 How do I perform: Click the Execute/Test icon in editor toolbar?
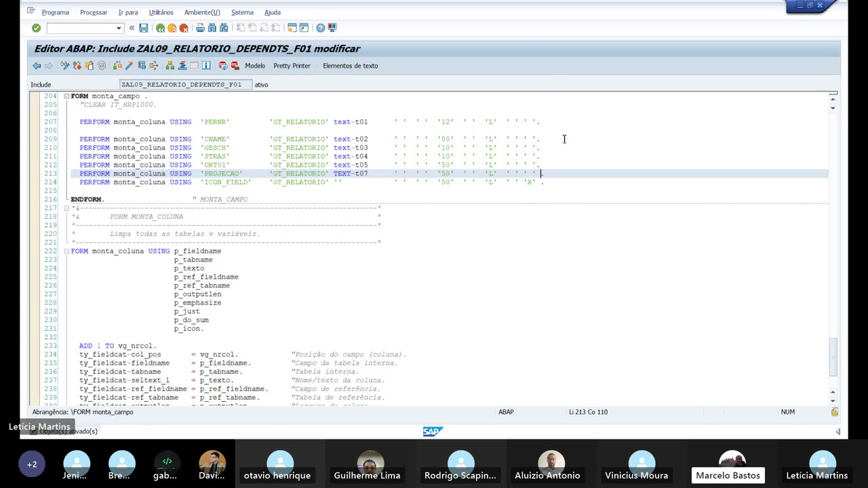142,66
